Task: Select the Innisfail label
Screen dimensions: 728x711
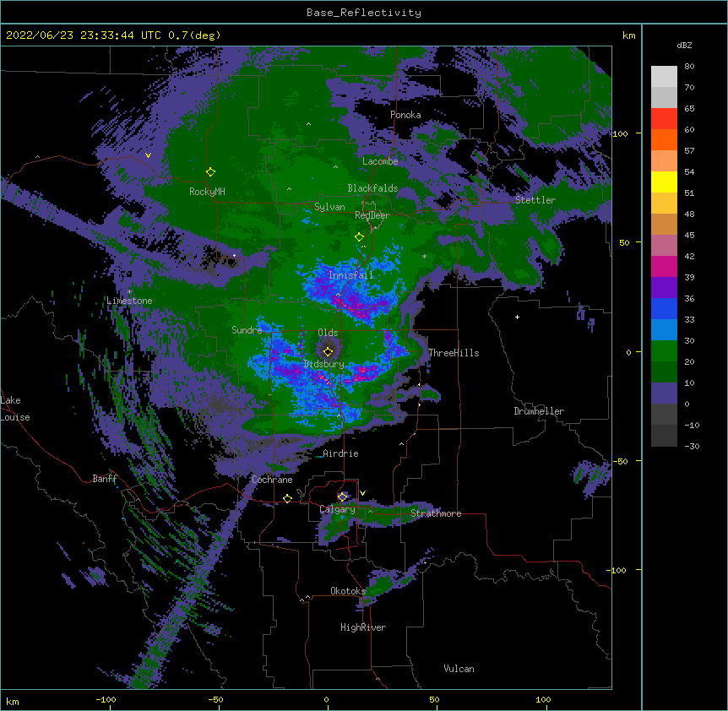Action: [x=351, y=275]
